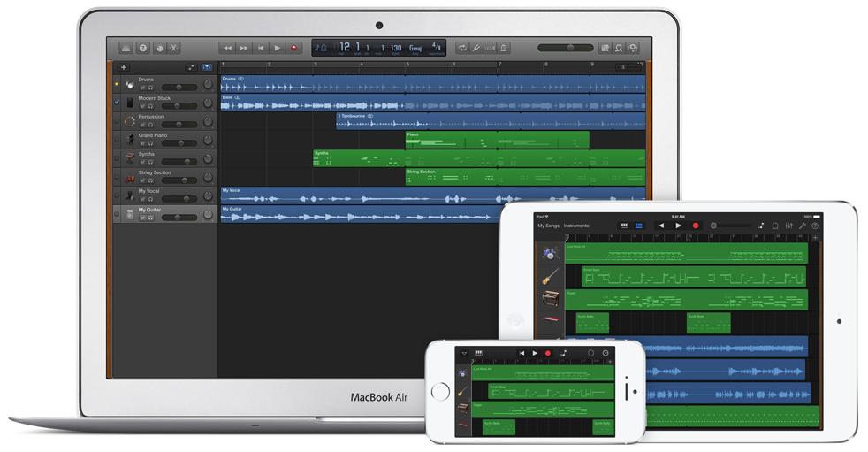Tap go to beginning on the iPad

660,226
